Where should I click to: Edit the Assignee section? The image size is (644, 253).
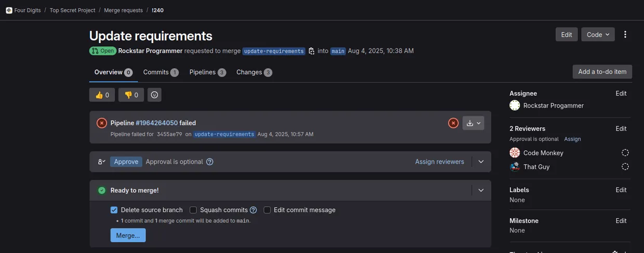621,94
